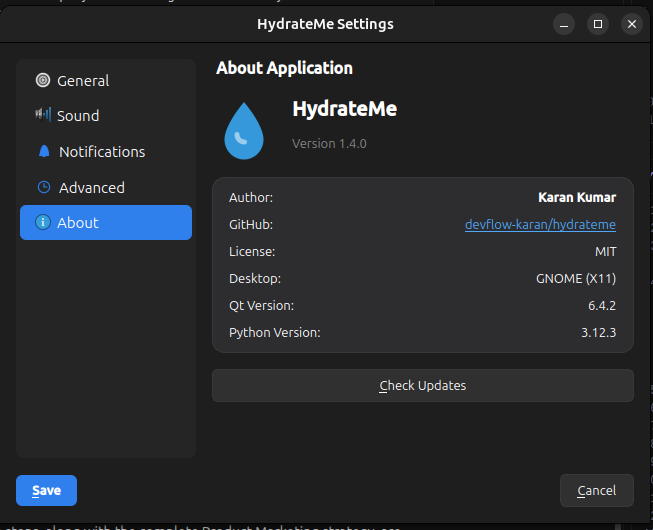Image resolution: width=653 pixels, height=530 pixels.
Task: Save the settings
Action: (x=47, y=490)
